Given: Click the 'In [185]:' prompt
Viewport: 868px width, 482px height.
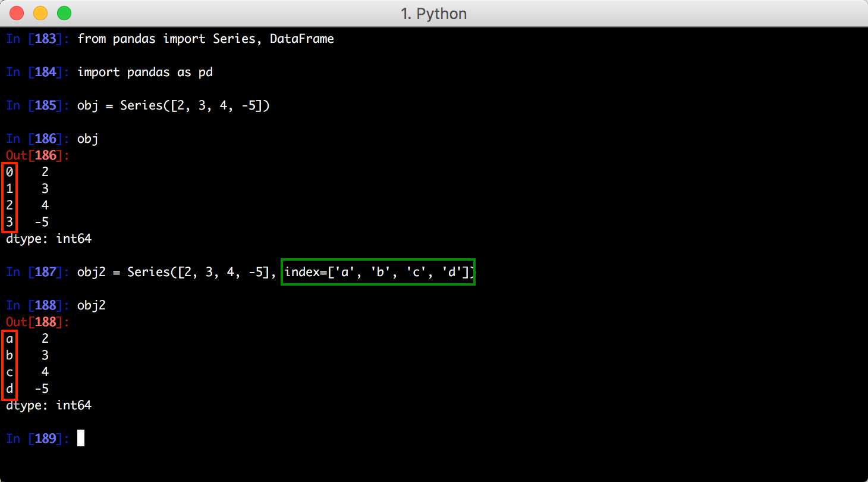Looking at the screenshot, I should click(x=38, y=106).
